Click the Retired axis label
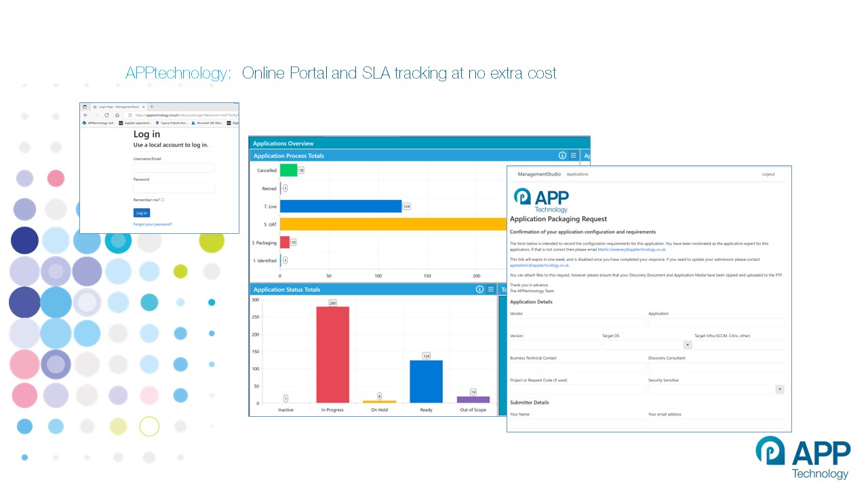 (269, 188)
